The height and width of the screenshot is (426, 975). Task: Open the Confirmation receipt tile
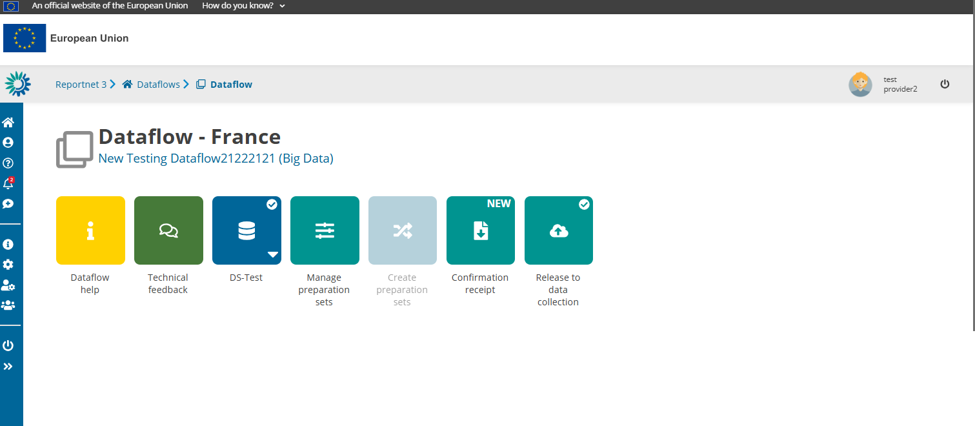(x=481, y=230)
